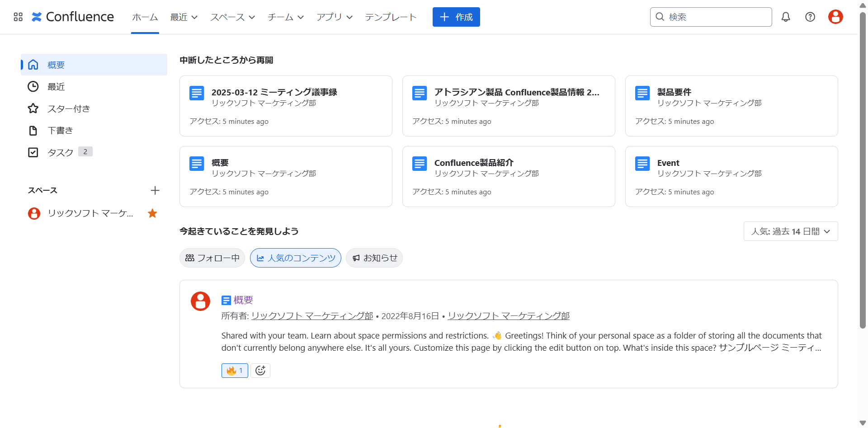Expand the スペース dropdown in top navigation
Image resolution: width=868 pixels, height=428 pixels.
[x=232, y=17]
